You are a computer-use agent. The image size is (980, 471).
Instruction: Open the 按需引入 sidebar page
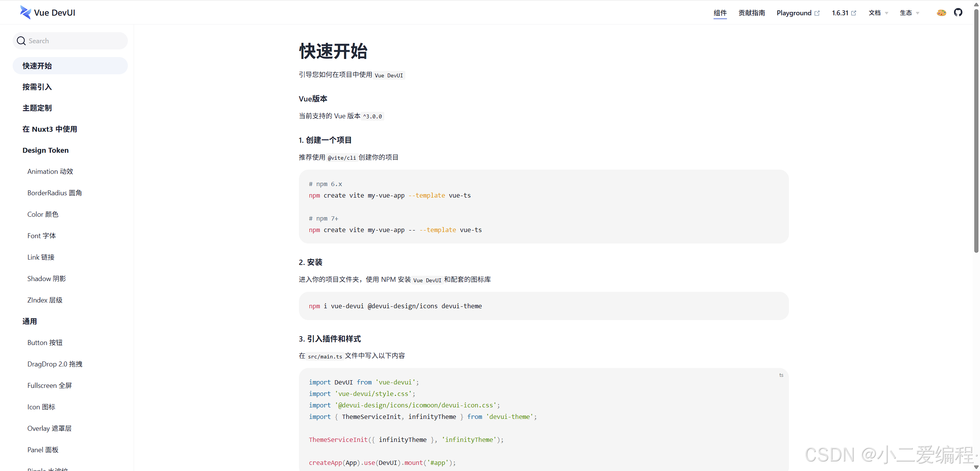pos(37,87)
